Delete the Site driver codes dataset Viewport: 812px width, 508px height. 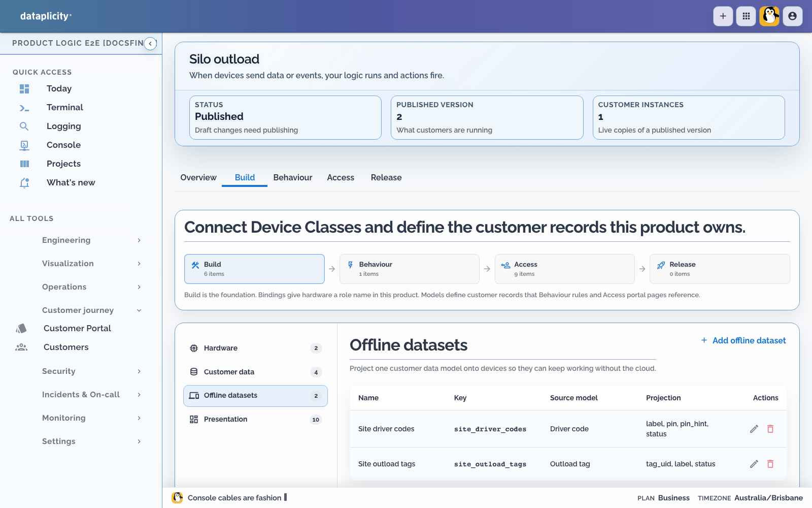[x=770, y=429]
